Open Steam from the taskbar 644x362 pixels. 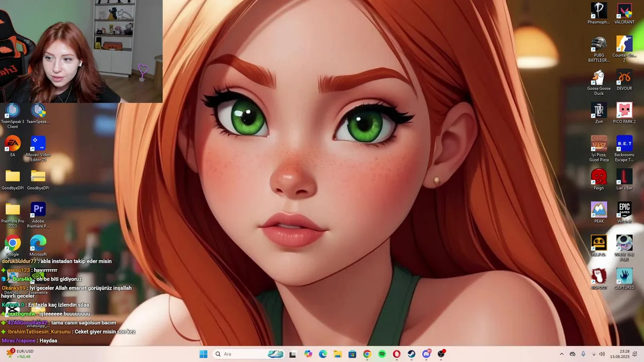[x=412, y=354]
